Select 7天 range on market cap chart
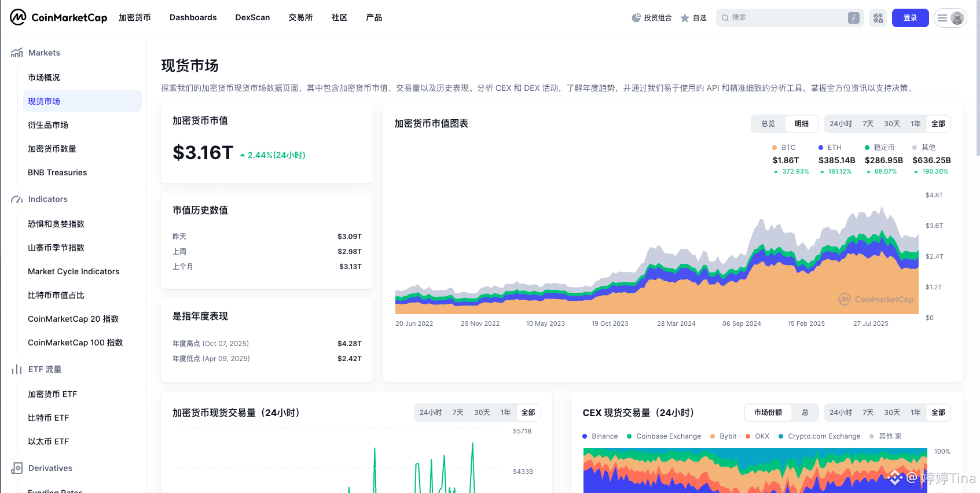The image size is (980, 493). click(868, 124)
